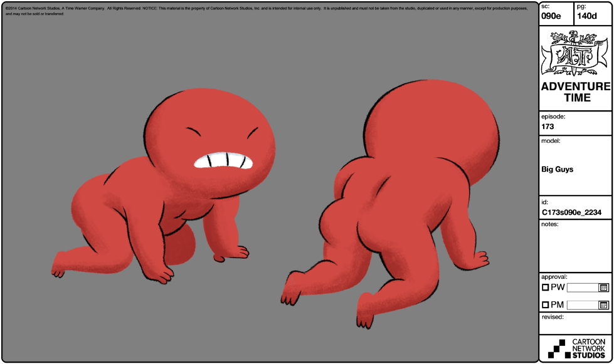
Task: Click the PM approval date field
Action: pos(583,305)
